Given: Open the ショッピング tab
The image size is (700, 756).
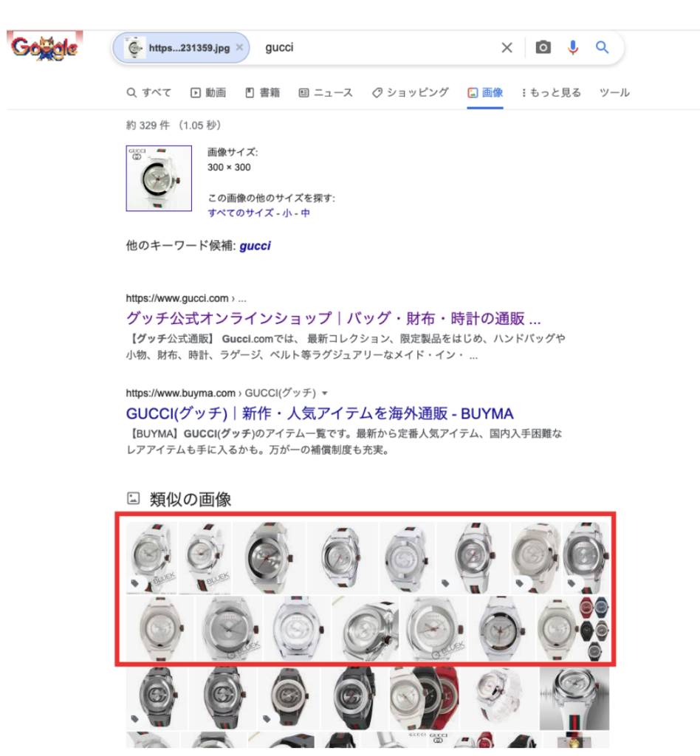Looking at the screenshot, I should point(411,92).
